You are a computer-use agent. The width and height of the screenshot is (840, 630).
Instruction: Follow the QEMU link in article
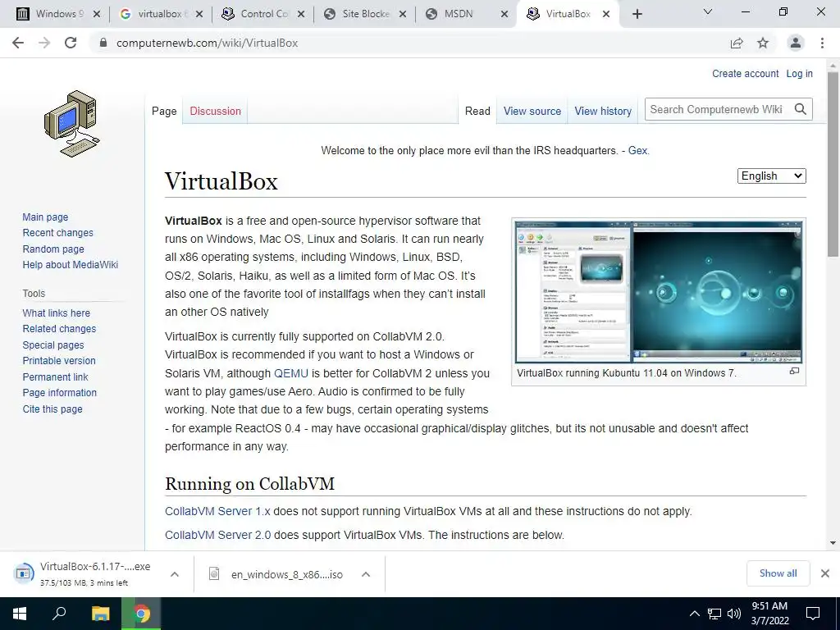tap(291, 373)
